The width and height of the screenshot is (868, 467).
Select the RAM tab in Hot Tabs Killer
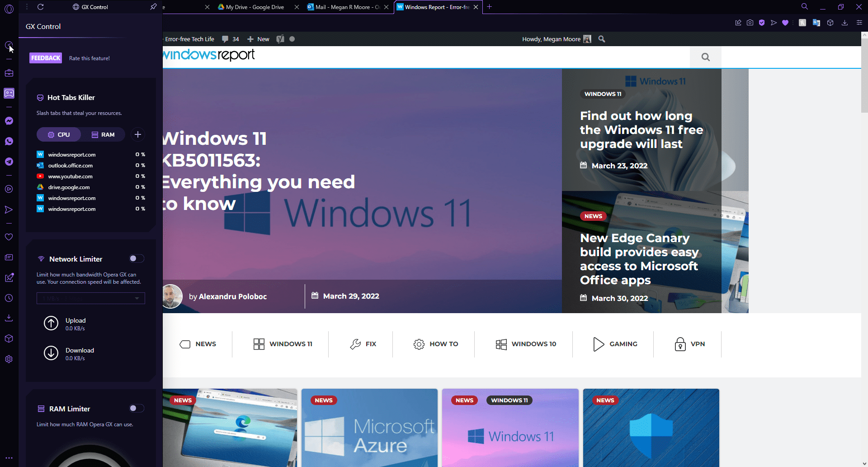tap(103, 134)
